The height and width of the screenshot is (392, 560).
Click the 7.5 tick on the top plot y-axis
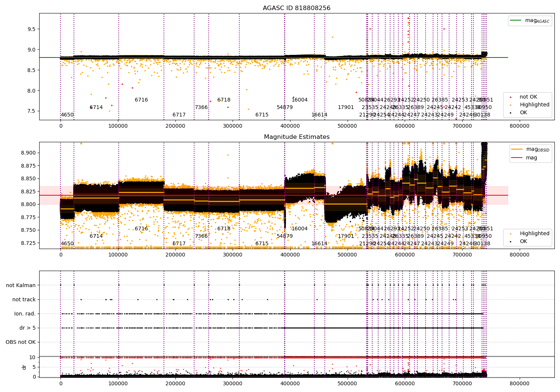pyautogui.click(x=31, y=111)
